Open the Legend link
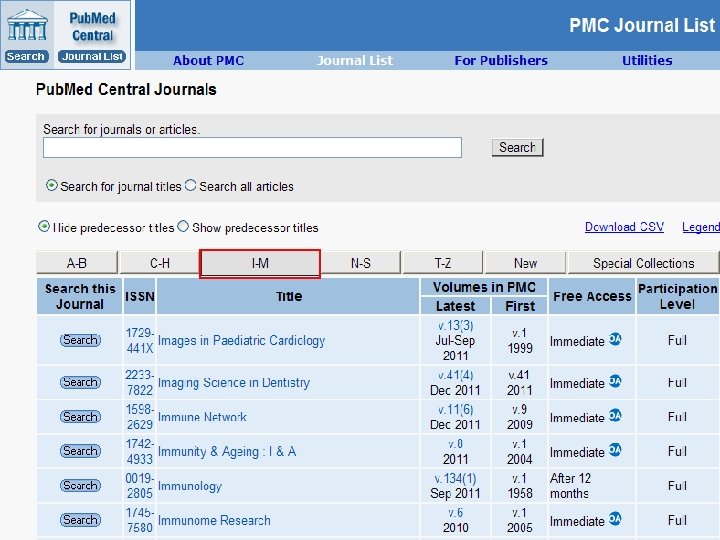Viewport: 720px width, 540px height. click(x=701, y=227)
